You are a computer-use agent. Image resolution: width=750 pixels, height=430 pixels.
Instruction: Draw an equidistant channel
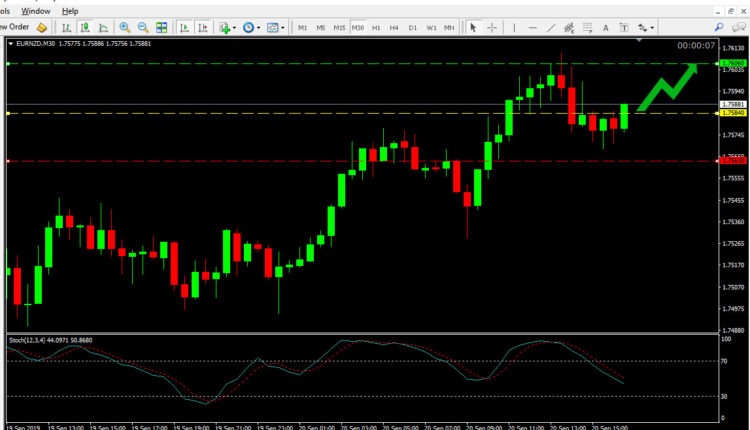(x=569, y=28)
